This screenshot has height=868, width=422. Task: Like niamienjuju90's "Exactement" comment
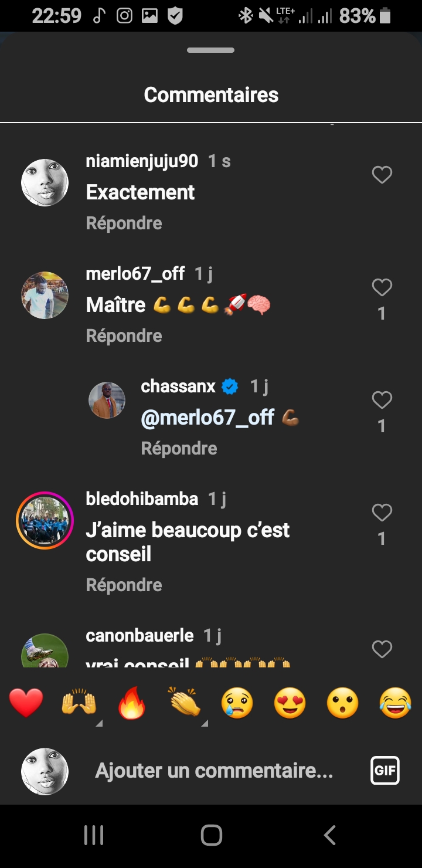pyautogui.click(x=382, y=175)
